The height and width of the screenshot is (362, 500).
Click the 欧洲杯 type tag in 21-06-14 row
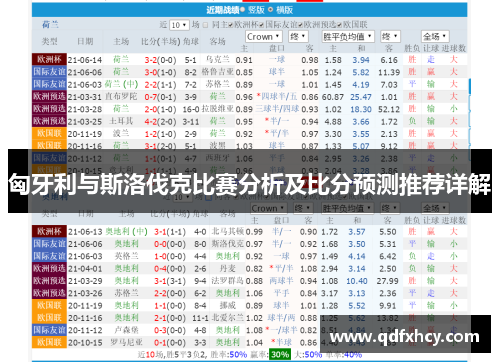click(49, 60)
